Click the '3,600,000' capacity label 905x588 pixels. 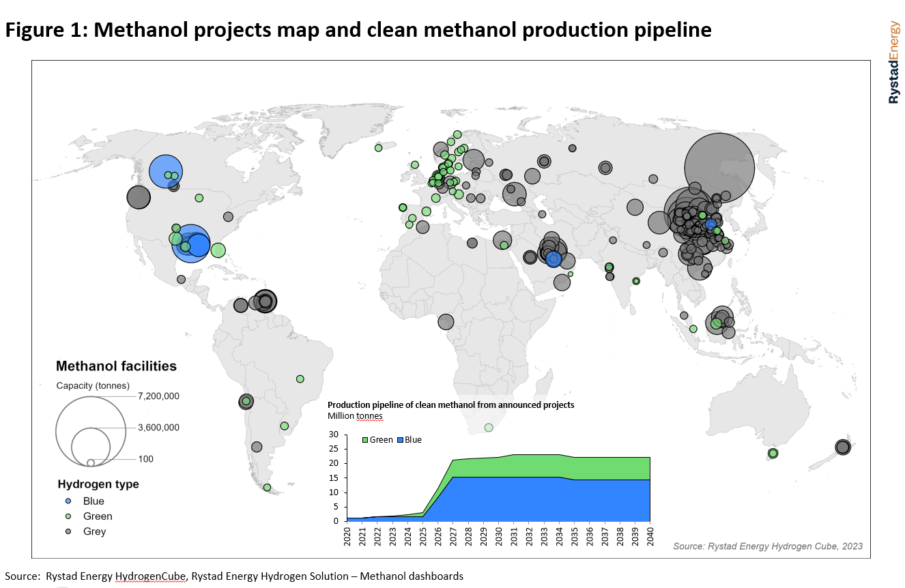click(158, 428)
